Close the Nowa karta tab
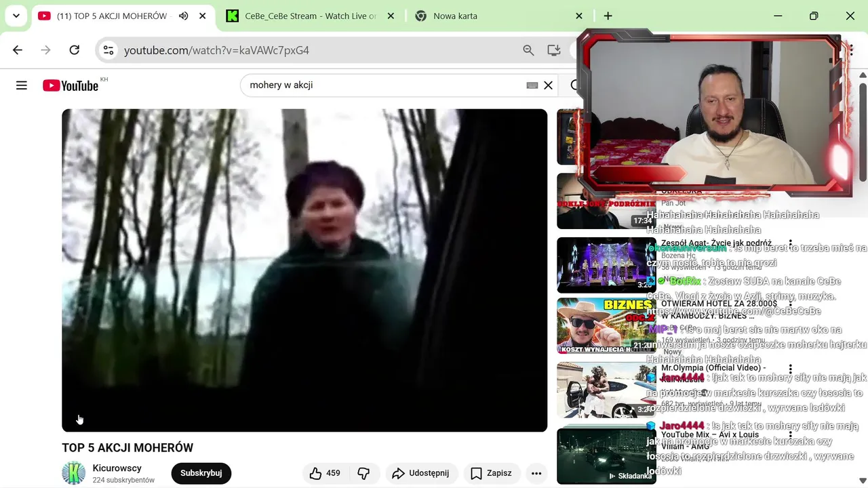This screenshot has height=488, width=868. tap(578, 16)
